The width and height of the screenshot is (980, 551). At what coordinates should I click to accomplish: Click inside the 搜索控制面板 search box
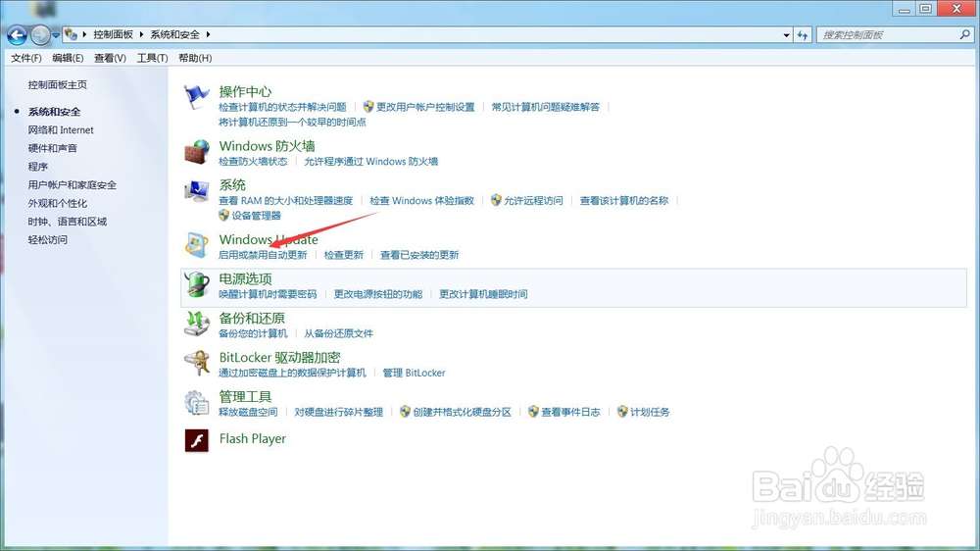(x=888, y=35)
